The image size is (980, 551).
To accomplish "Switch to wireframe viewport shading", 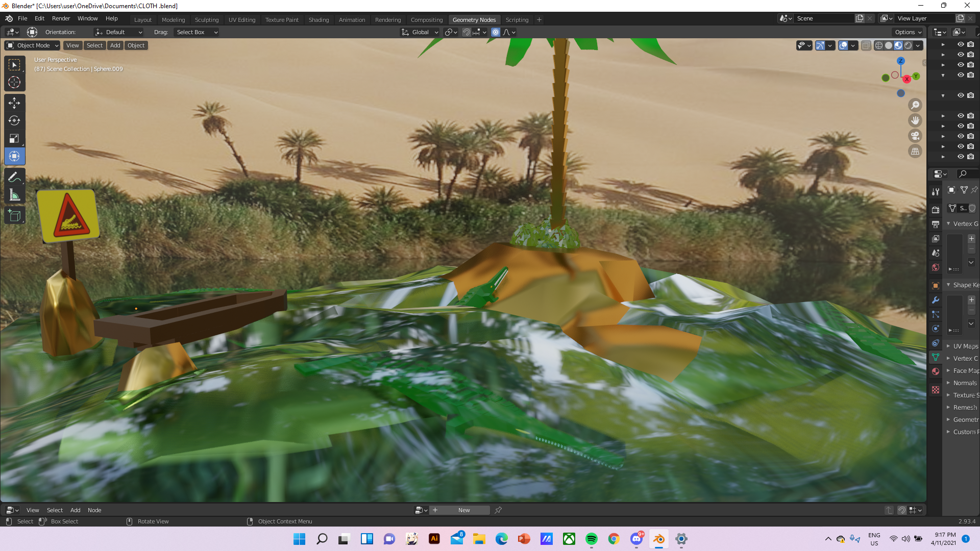I will pos(879,45).
